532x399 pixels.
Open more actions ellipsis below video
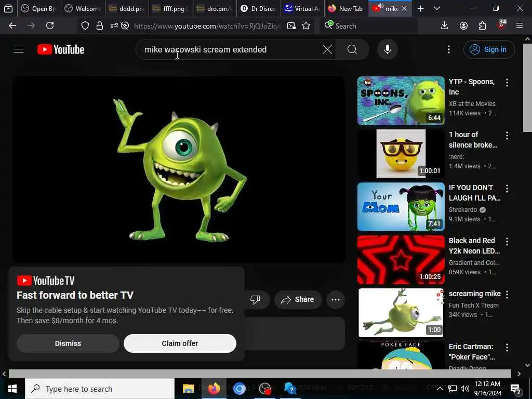click(x=336, y=300)
